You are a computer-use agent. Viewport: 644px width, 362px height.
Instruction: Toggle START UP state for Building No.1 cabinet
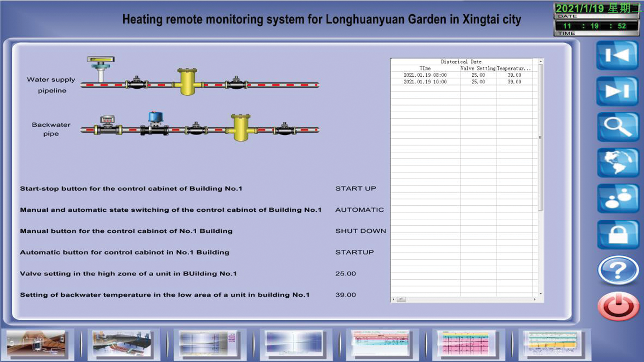coord(355,189)
